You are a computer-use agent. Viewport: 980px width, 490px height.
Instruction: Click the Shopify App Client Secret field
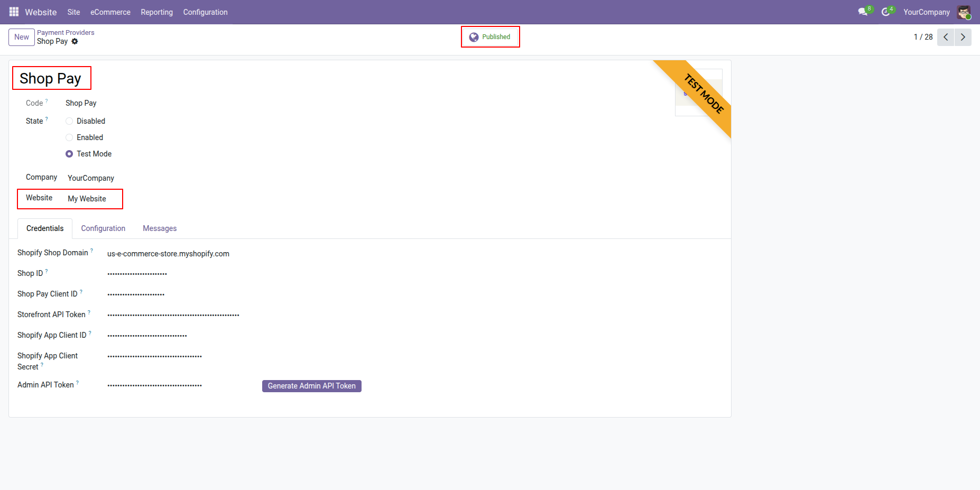click(x=155, y=356)
